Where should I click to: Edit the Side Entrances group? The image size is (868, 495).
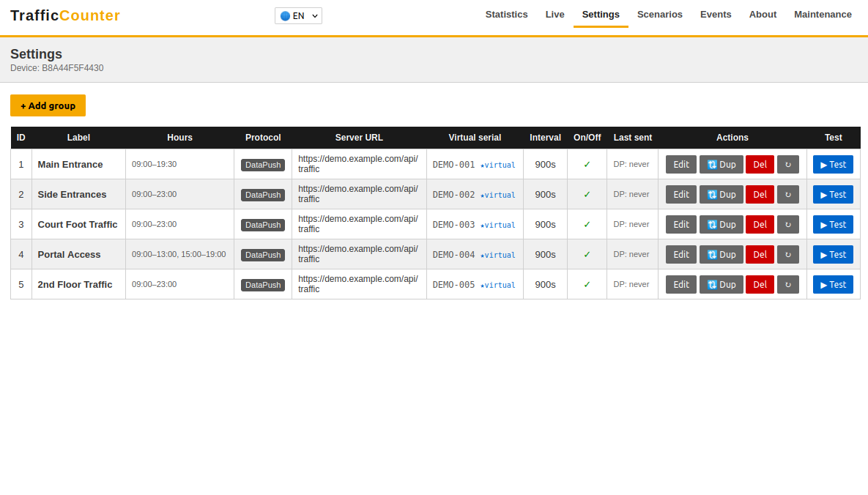[x=681, y=194]
